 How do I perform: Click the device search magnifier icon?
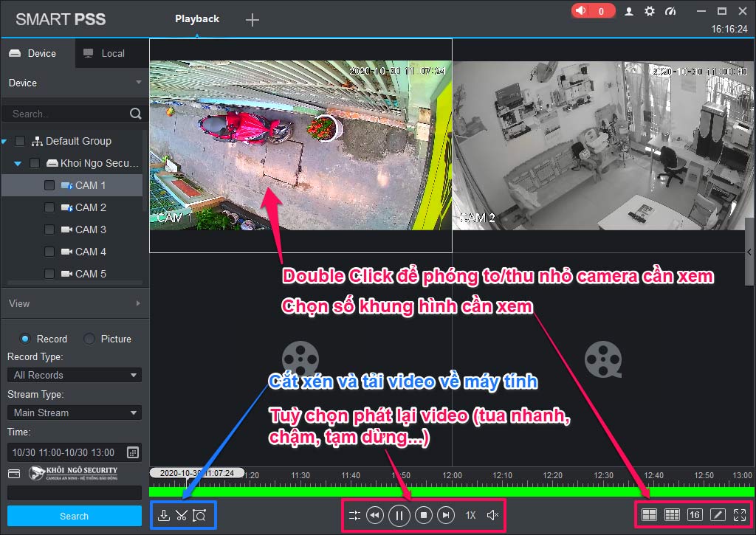point(136,114)
